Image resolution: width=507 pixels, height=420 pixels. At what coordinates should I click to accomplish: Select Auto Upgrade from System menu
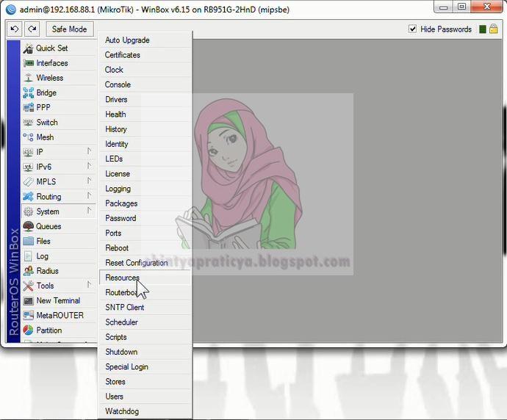pos(145,40)
